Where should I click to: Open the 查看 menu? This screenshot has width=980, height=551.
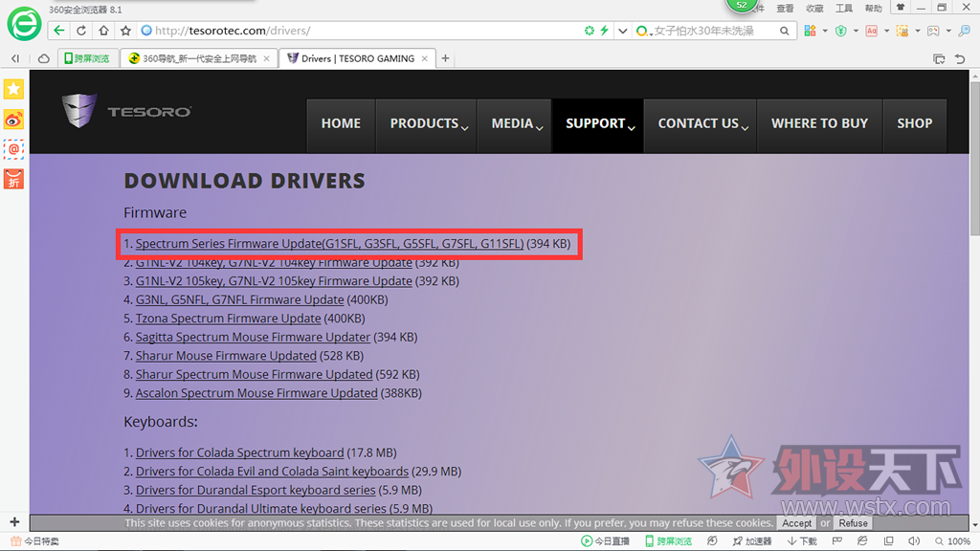[x=785, y=8]
